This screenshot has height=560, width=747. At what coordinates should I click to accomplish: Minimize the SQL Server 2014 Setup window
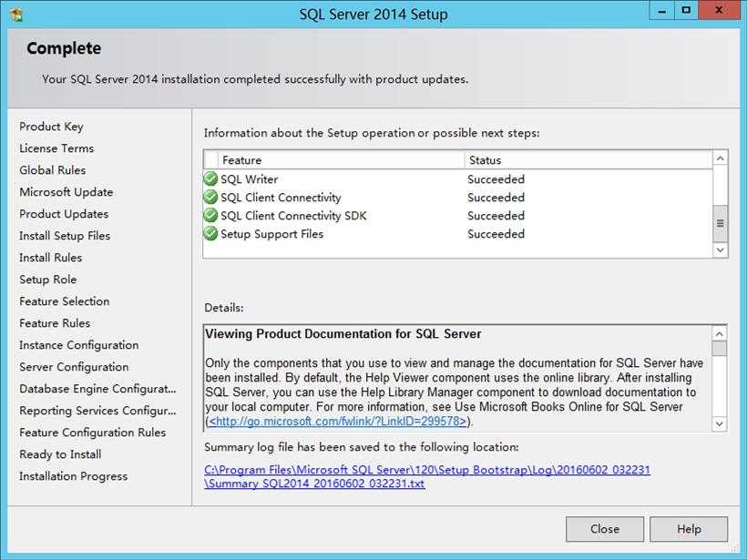(x=661, y=11)
